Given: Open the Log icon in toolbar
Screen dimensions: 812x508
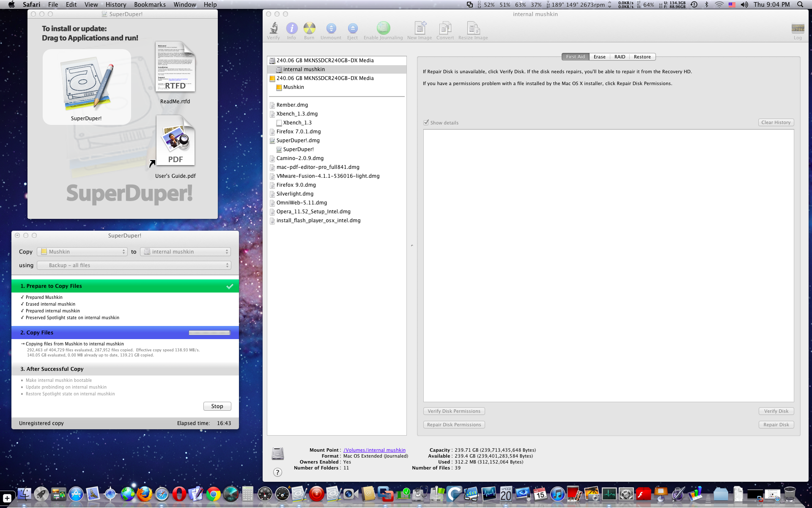Looking at the screenshot, I should pos(798,28).
